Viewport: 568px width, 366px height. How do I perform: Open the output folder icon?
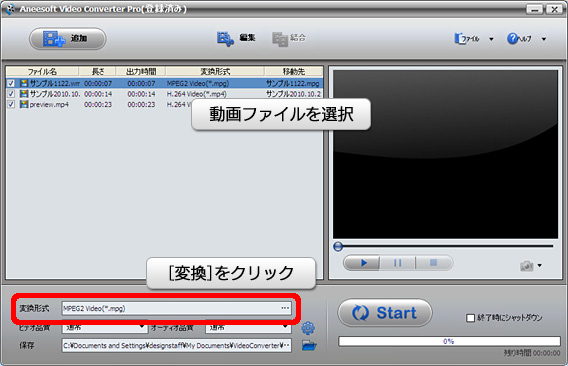click(309, 345)
